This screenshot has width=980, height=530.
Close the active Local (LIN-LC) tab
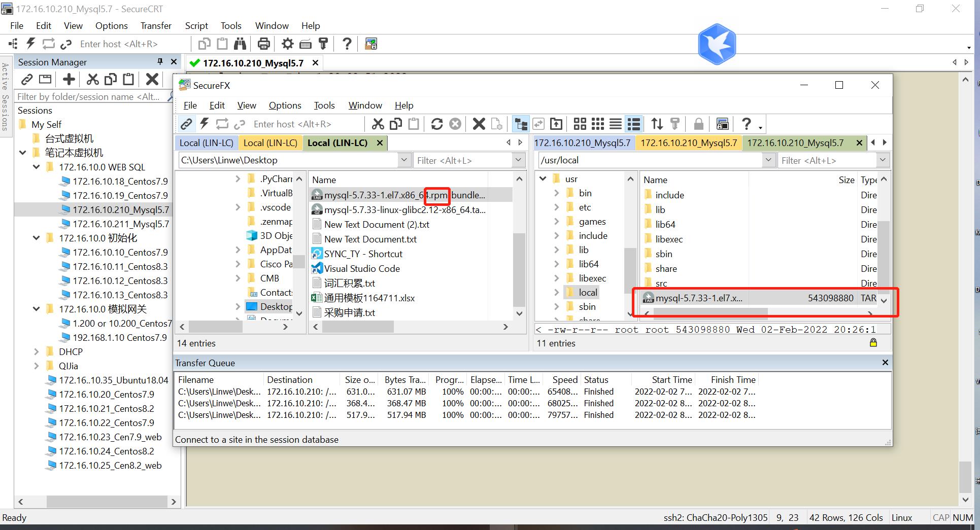(379, 143)
